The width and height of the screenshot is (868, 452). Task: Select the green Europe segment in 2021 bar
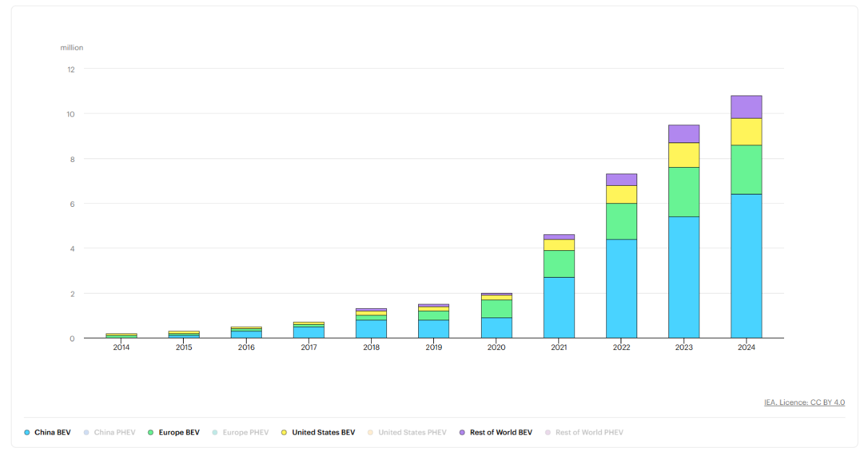pos(559,264)
